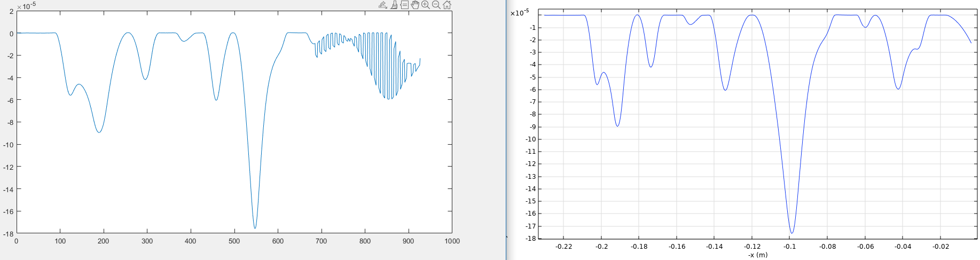
Task: Click the ×10⁻⁵ exponent label on right plot
Action: point(520,12)
